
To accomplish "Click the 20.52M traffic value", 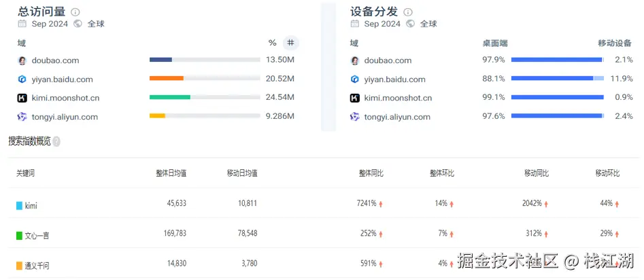I will [x=280, y=78].
